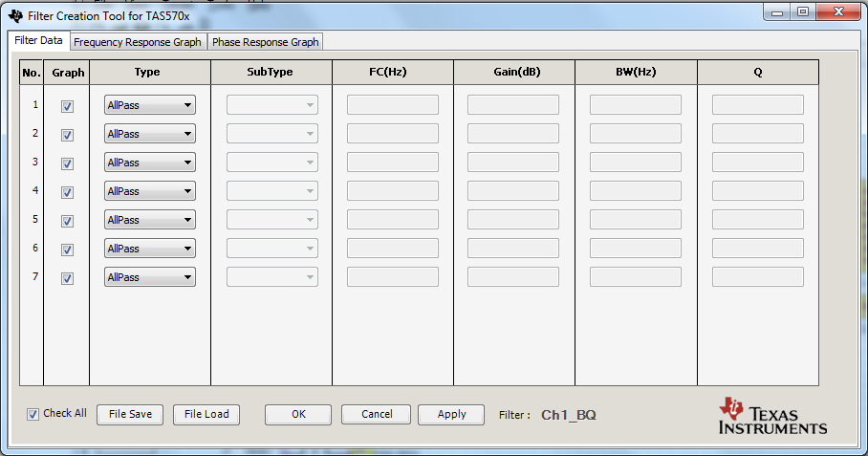
Task: Click the Apply button
Action: coord(451,415)
